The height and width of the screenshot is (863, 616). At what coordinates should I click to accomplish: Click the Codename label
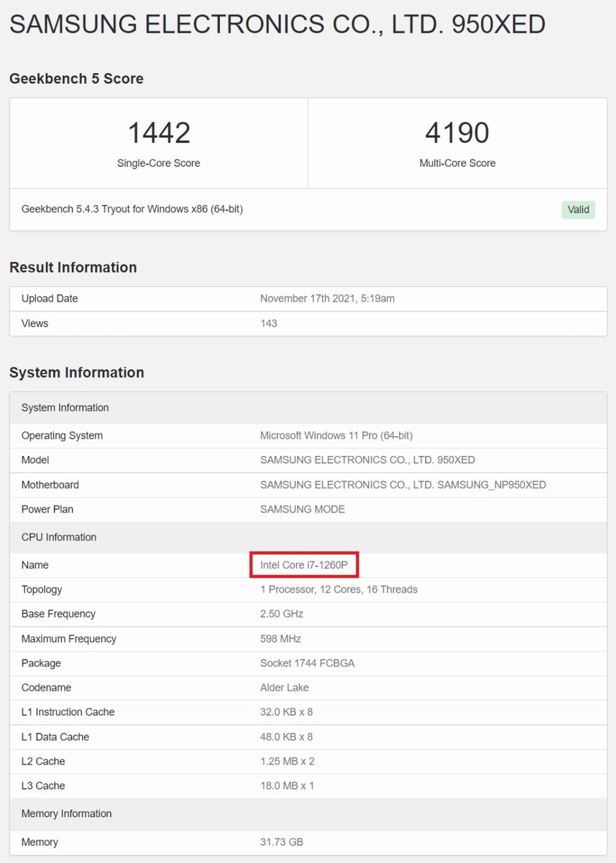pos(46,688)
